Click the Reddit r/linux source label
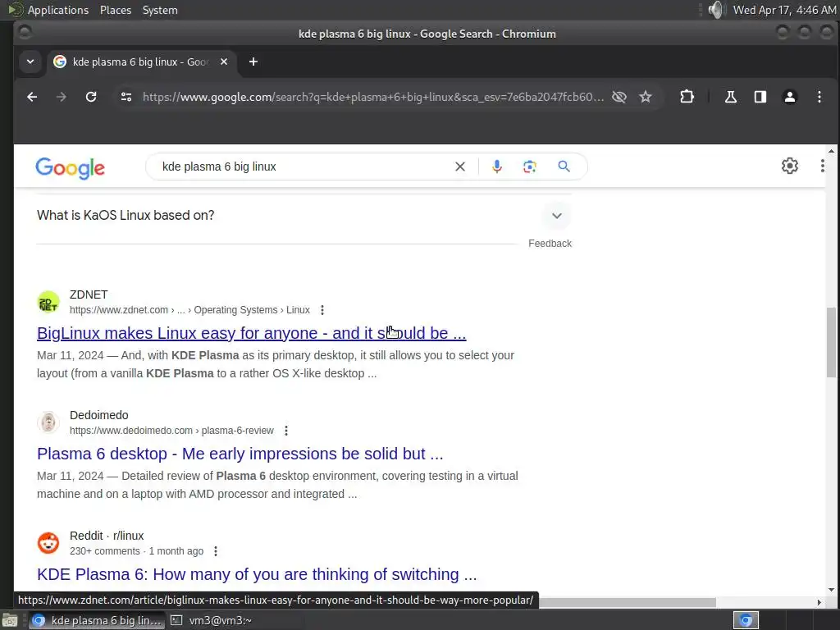The image size is (840, 630). (107, 536)
